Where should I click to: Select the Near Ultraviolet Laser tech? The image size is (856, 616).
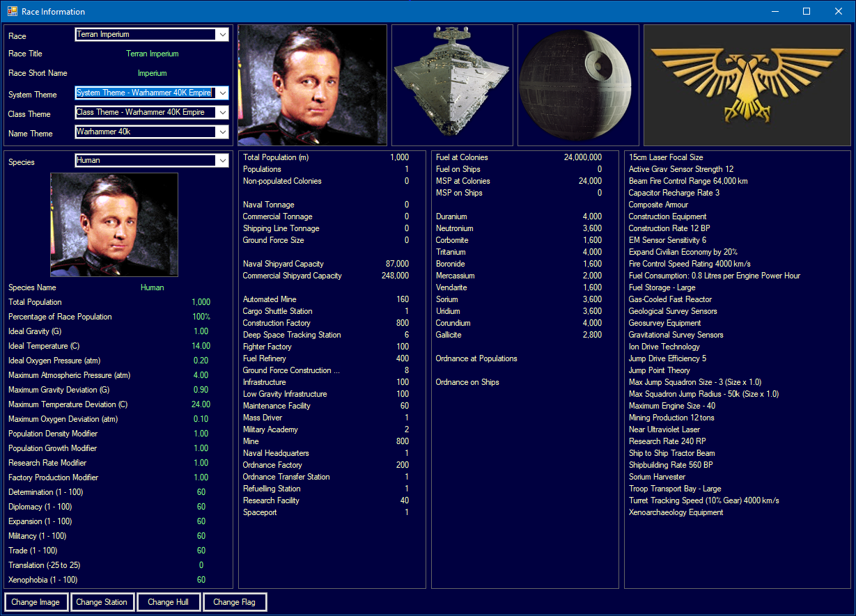(664, 429)
